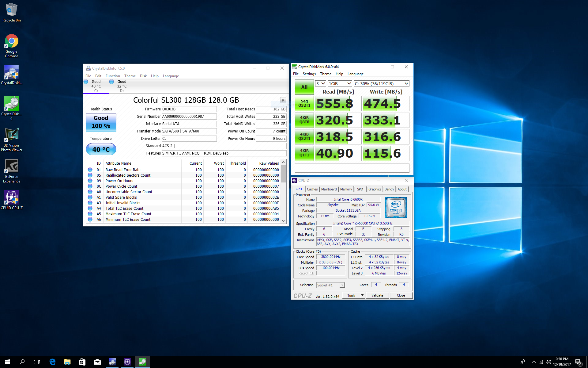
Task: Launch Google Chrome from the desktop
Action: [12, 46]
